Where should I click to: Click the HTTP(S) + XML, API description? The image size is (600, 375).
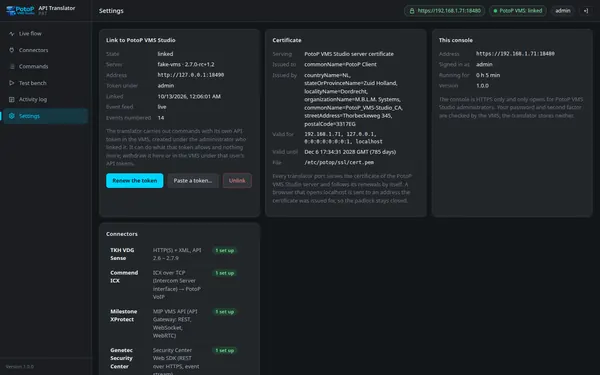pos(177,254)
